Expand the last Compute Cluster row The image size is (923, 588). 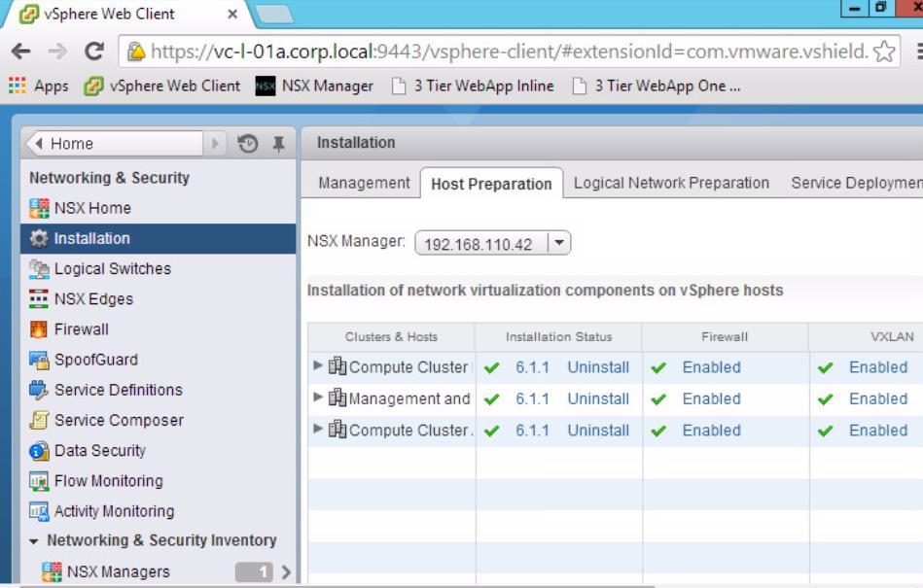coord(317,429)
